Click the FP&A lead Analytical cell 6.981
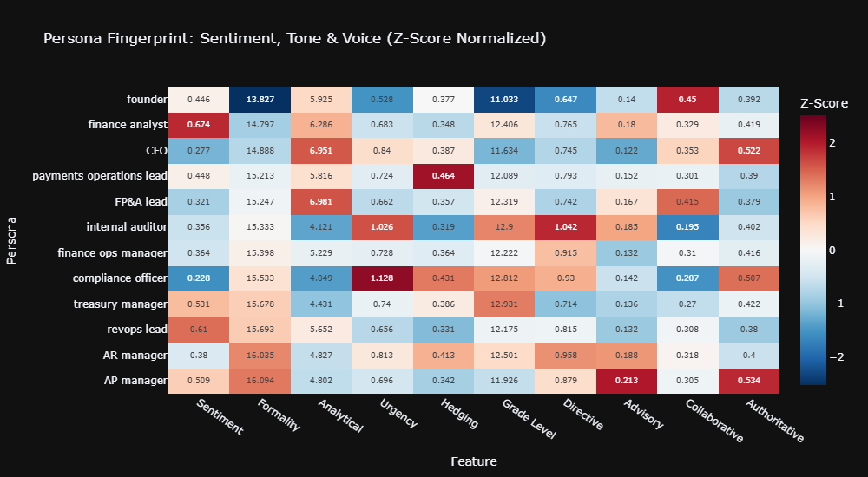The width and height of the screenshot is (868, 477). 324,201
